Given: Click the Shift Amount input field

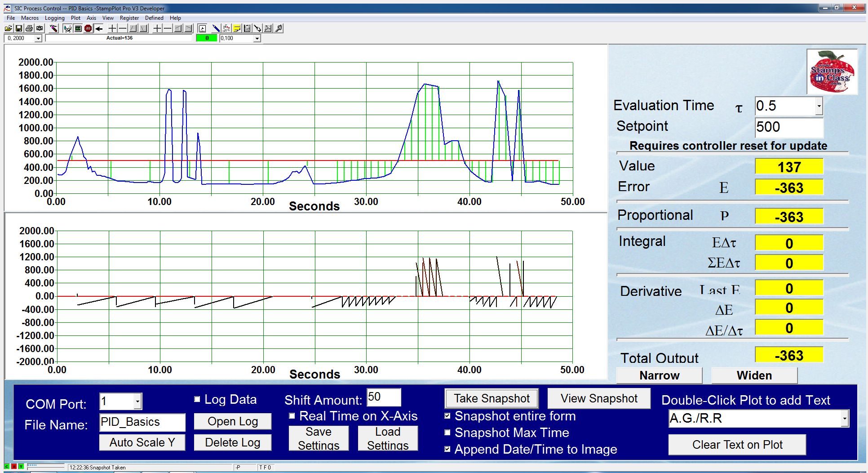Looking at the screenshot, I should [x=384, y=397].
